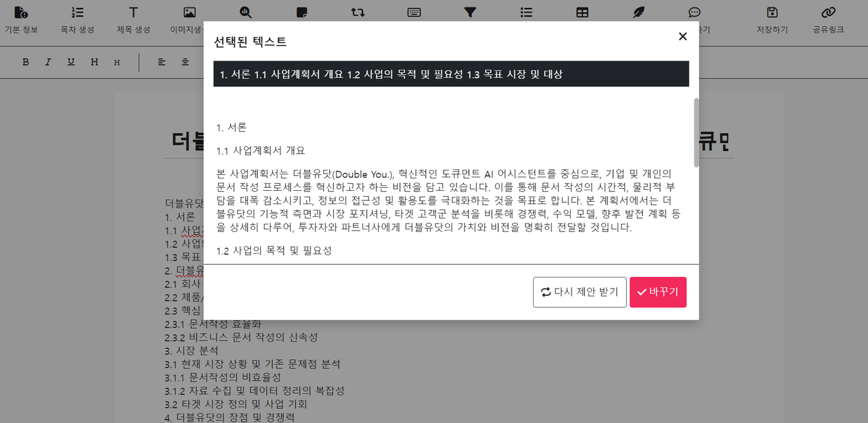Save the document with 저장하기

(x=772, y=20)
